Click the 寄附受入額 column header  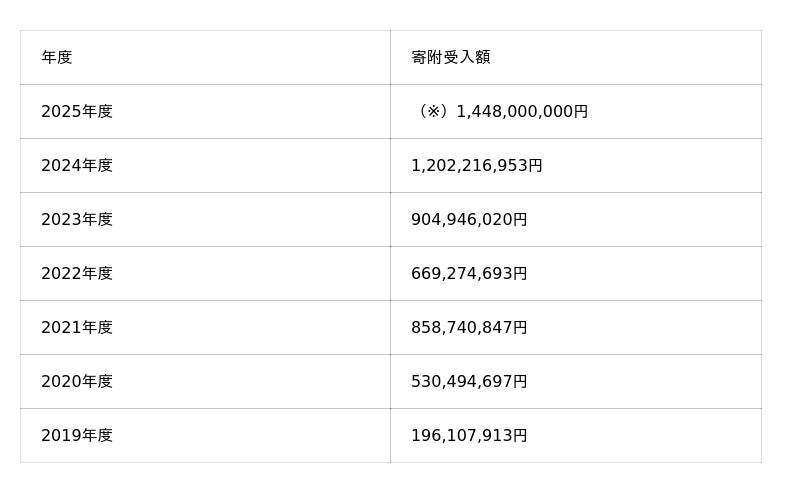[x=450, y=58]
